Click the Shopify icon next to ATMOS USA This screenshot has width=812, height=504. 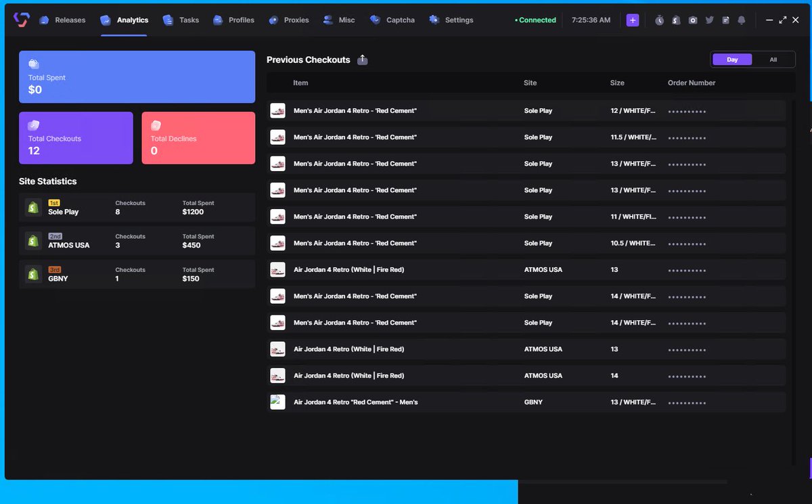32,240
